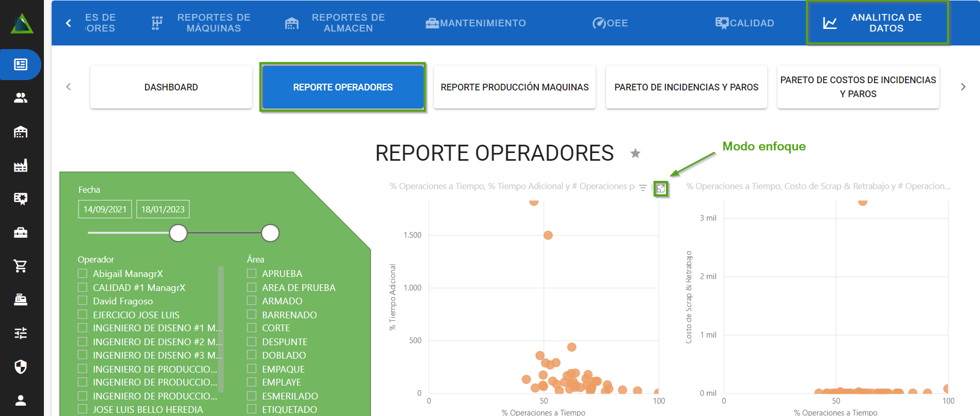
Task: Open the sliders settings sidebar icon
Action: tap(21, 333)
